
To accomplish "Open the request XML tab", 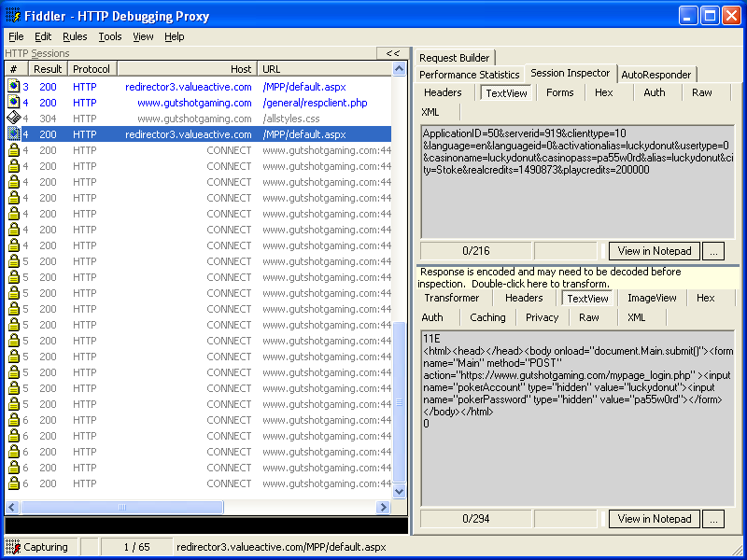I will point(430,112).
